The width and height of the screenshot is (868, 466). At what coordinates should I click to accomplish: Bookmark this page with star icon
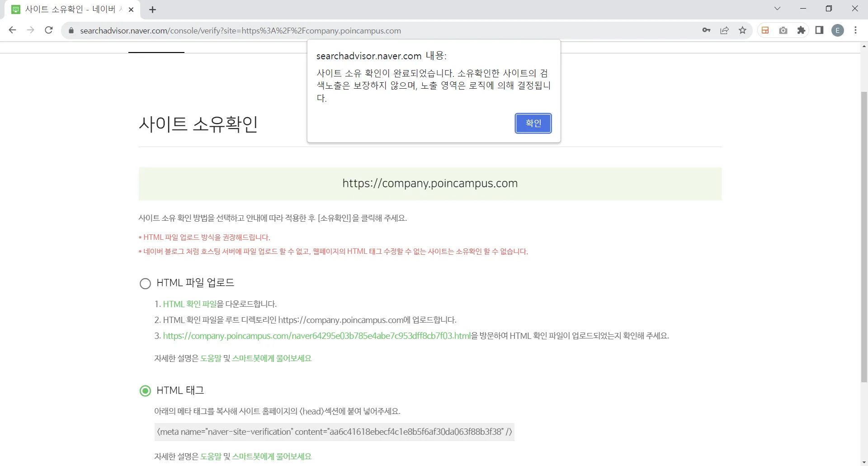[x=742, y=30]
